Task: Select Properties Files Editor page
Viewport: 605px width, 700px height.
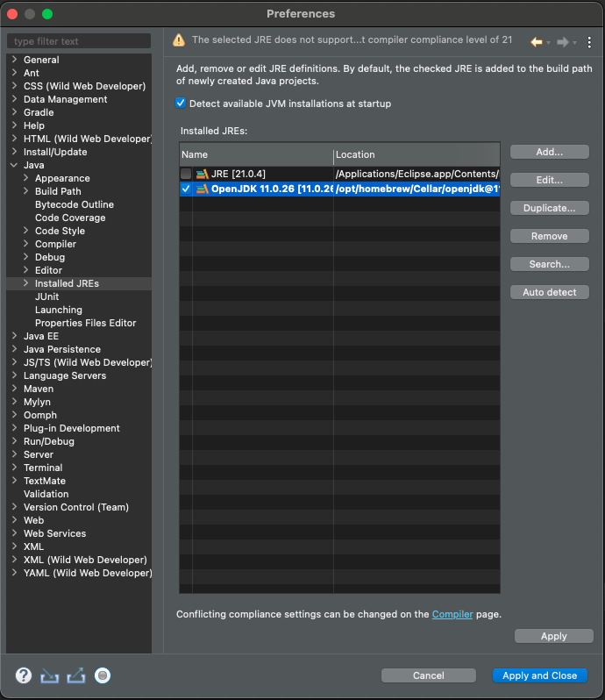Action: [x=86, y=323]
